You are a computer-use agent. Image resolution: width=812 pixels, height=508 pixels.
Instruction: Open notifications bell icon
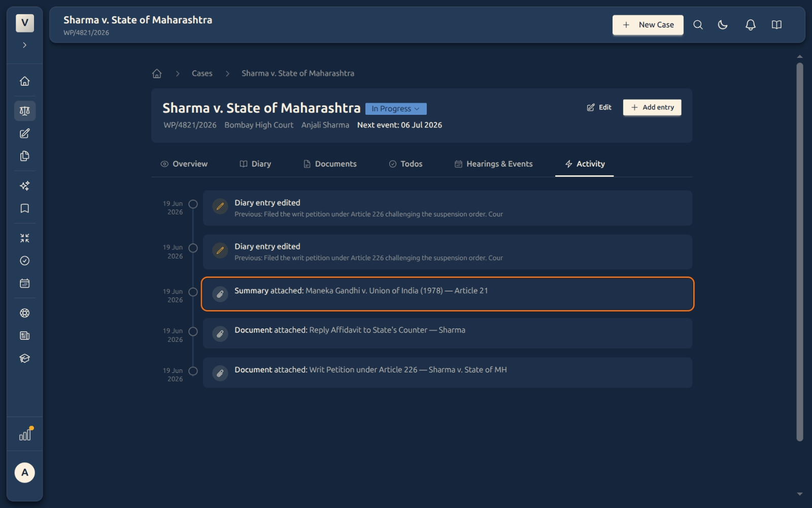pos(750,25)
